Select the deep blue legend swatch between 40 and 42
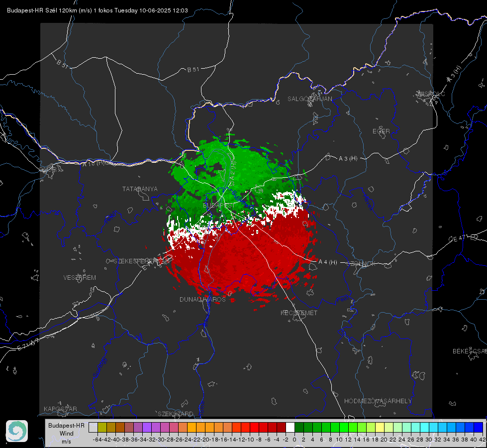 coord(478,427)
